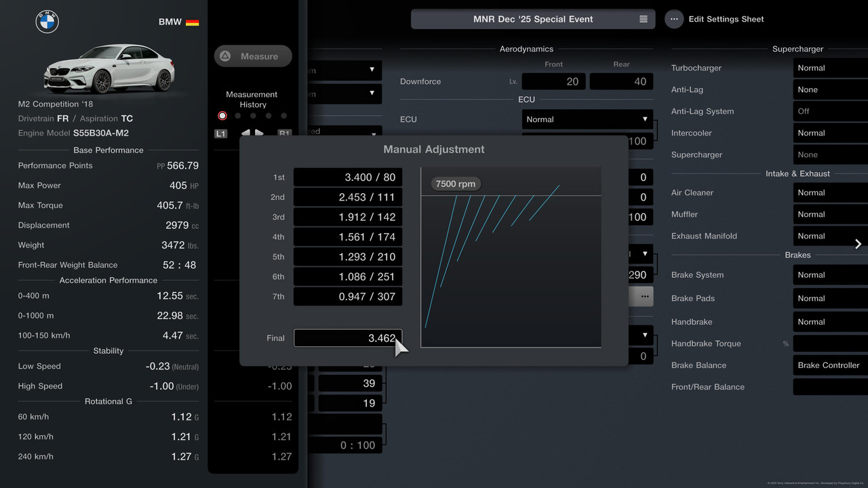Click the Weight value 3472 lbs.
Screen dimensions: 868x488
[180, 245]
